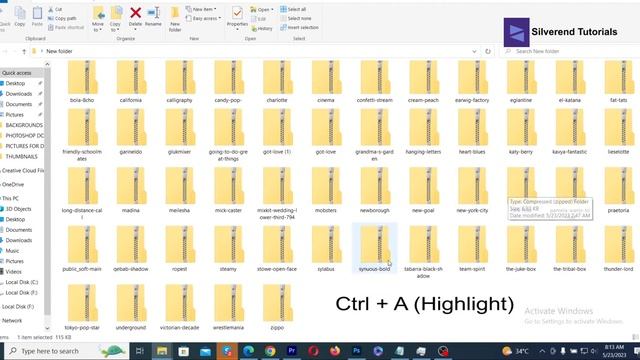Open Photoshop from the taskbar
The image size is (640, 360).
356,351
